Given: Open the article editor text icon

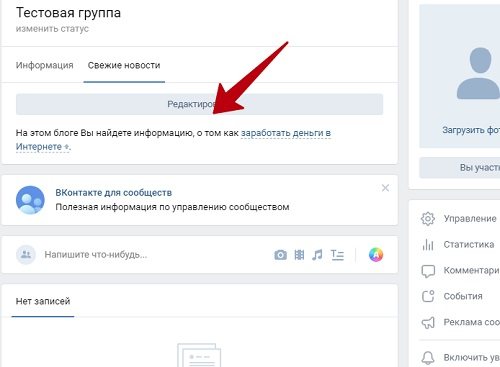Looking at the screenshot, I should [337, 255].
